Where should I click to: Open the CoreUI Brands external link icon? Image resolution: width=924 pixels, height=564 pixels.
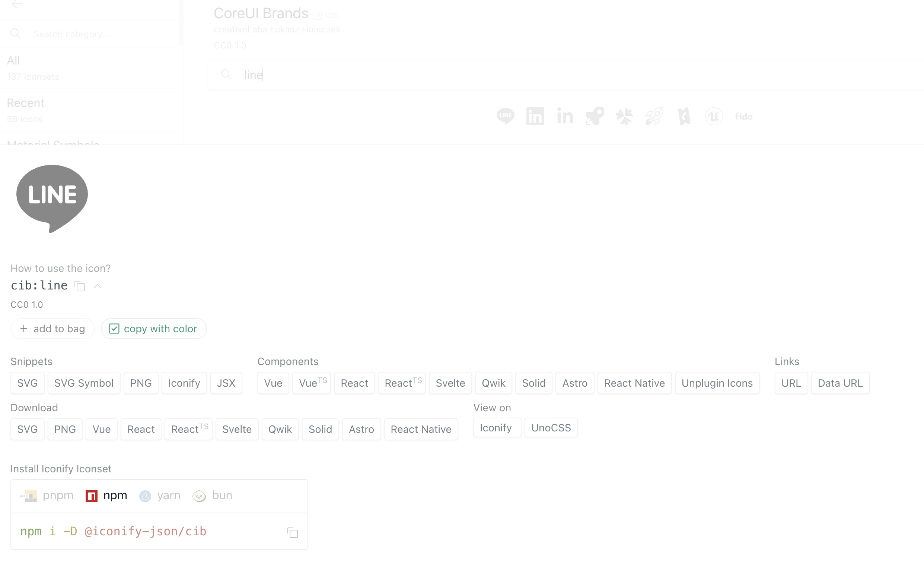pyautogui.click(x=317, y=15)
